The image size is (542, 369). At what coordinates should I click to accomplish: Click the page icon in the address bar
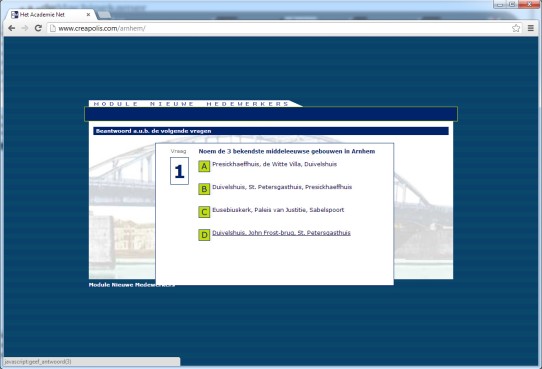pyautogui.click(x=53, y=28)
